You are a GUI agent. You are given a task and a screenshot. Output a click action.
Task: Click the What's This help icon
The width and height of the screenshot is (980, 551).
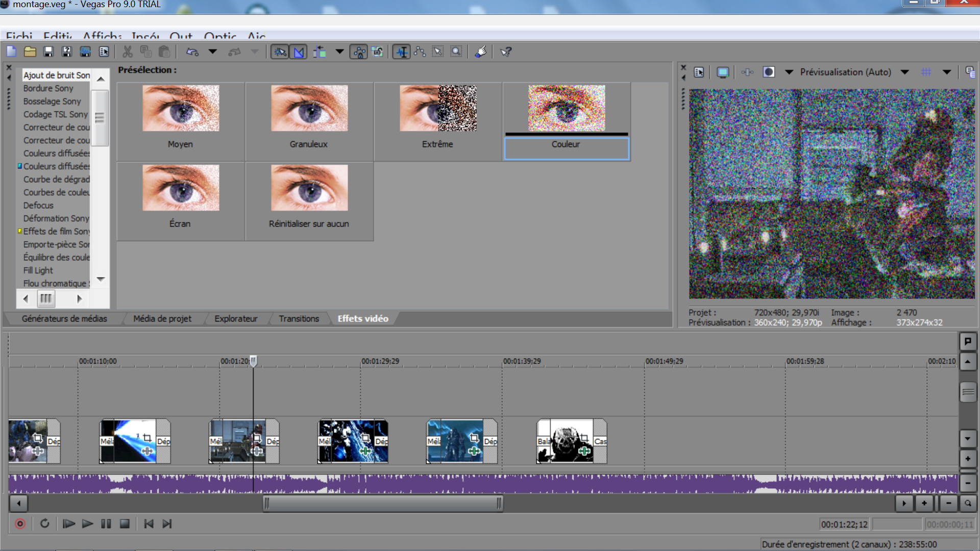coord(506,52)
